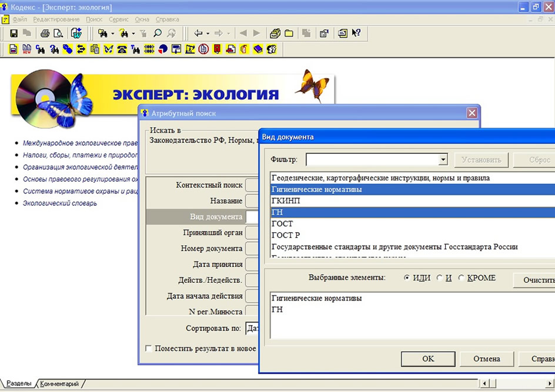This screenshot has height=392, width=555.
Task: Click the binoculars with question mark icon
Action: click(123, 33)
